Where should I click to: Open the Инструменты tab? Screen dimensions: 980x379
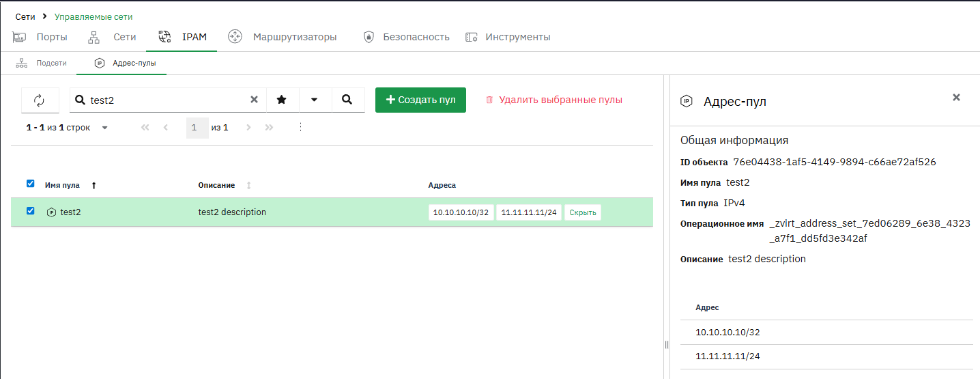pos(507,37)
